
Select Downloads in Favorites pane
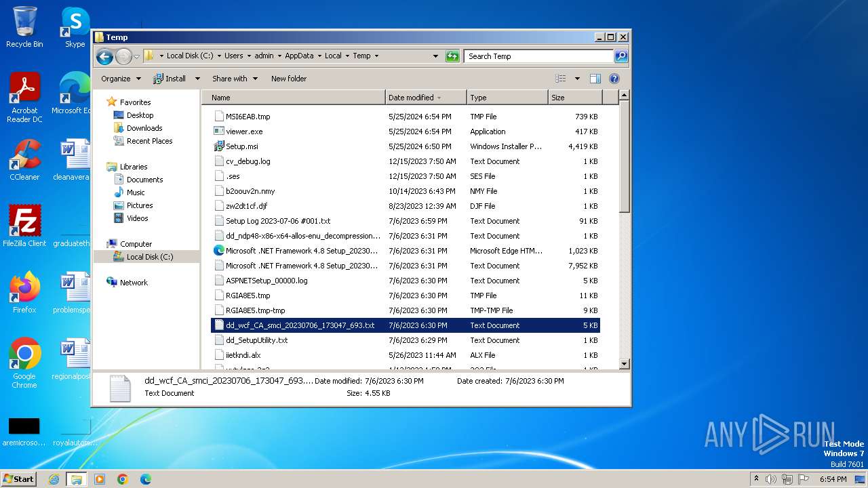pos(144,128)
